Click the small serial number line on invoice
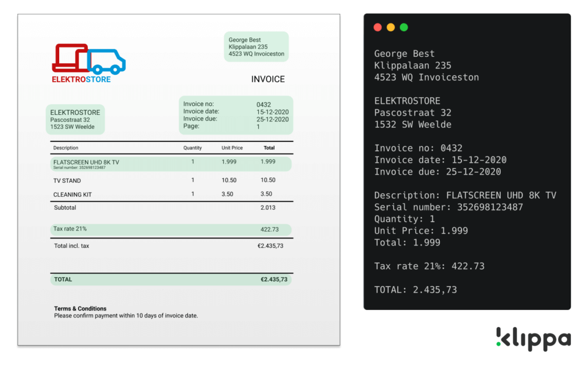588x368 pixels. [79, 168]
